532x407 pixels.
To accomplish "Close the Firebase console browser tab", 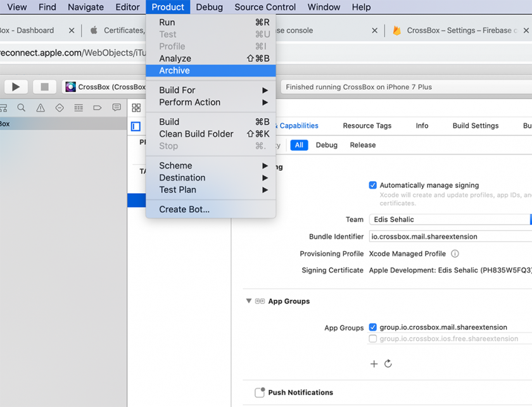I will point(374,30).
